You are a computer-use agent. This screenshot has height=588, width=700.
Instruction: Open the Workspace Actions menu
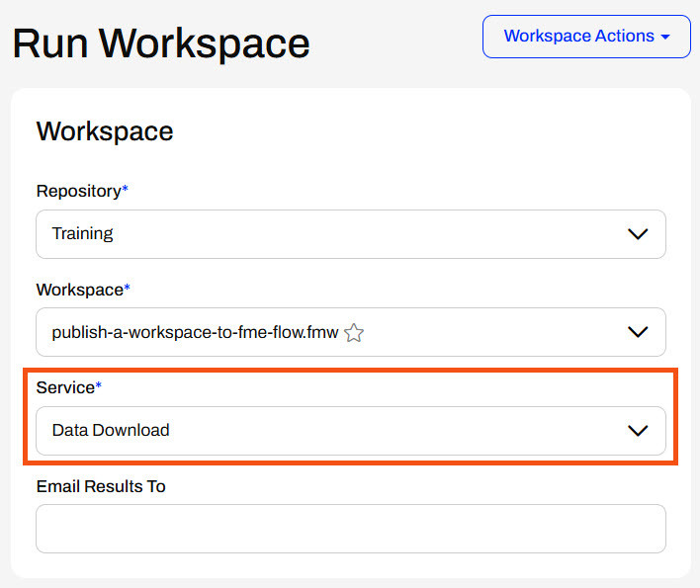coord(586,37)
